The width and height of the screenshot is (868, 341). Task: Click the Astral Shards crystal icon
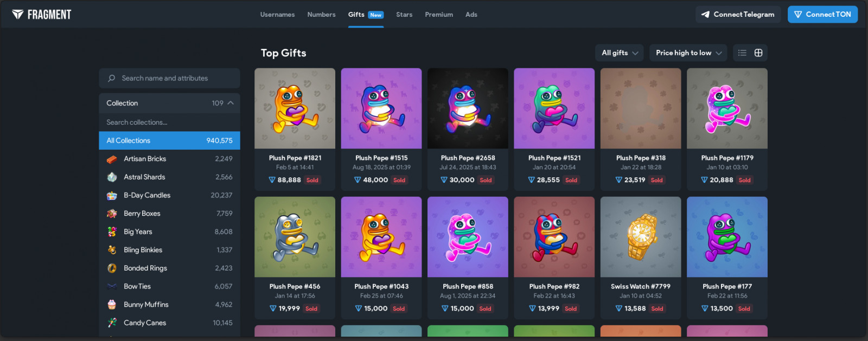pyautogui.click(x=112, y=177)
